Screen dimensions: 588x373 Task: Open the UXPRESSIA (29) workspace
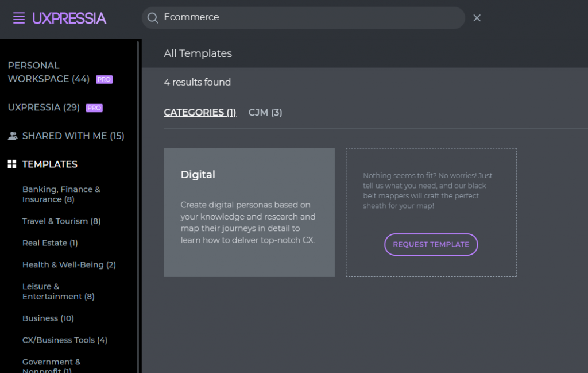[x=44, y=107]
